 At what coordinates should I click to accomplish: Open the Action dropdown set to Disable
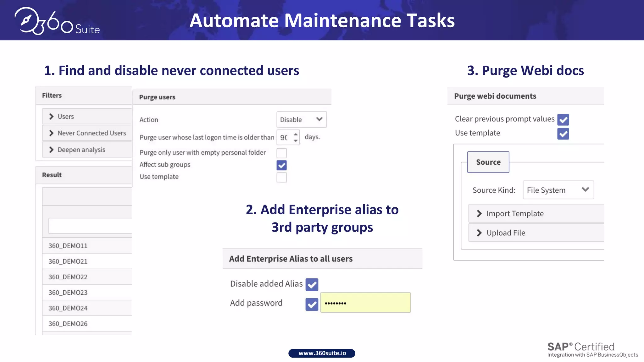tap(302, 119)
